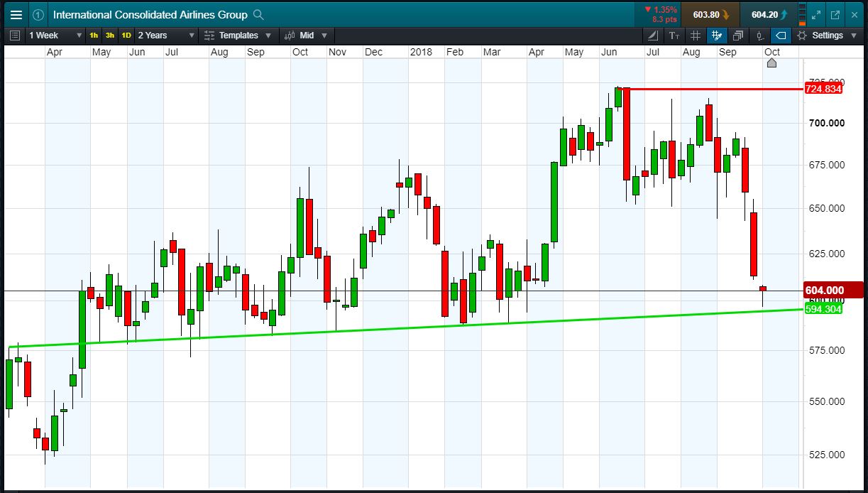Click the 604.20 buy price button
Screen dimensions: 868x493
[x=768, y=14]
